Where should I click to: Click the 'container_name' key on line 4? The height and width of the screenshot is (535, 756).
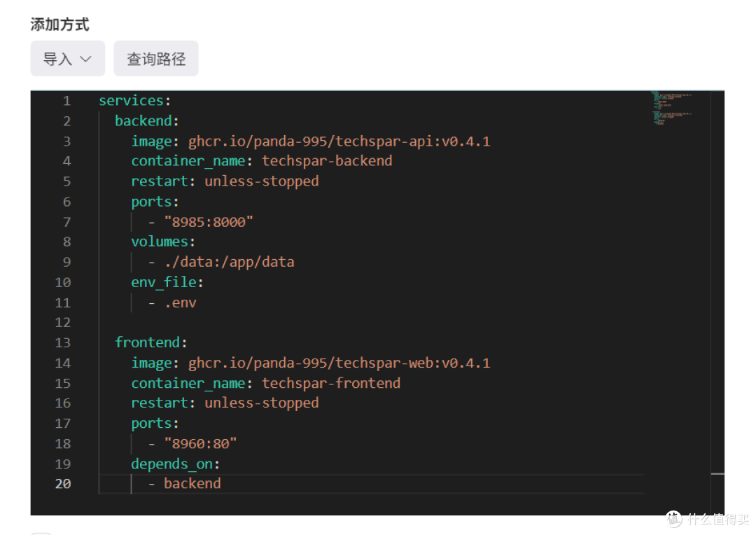click(188, 160)
